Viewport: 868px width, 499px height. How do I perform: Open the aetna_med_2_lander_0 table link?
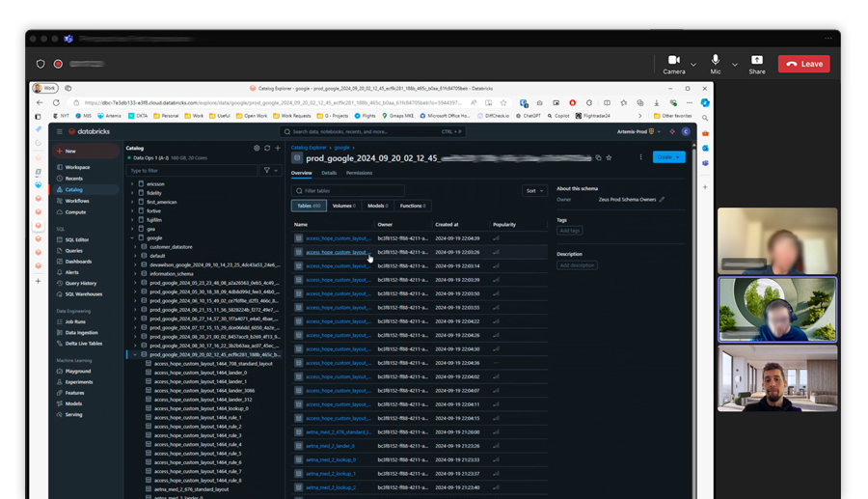tap(331, 446)
